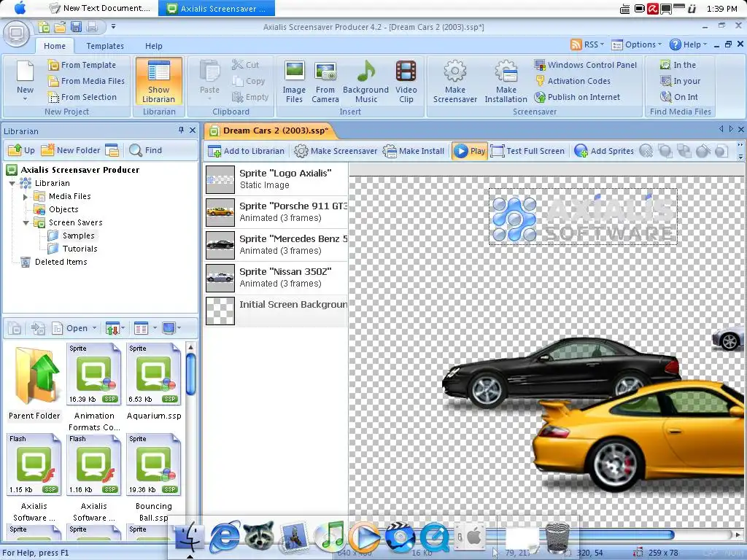Open the Help ribbon tab
Viewport: 747px width, 560px height.
[x=153, y=46]
